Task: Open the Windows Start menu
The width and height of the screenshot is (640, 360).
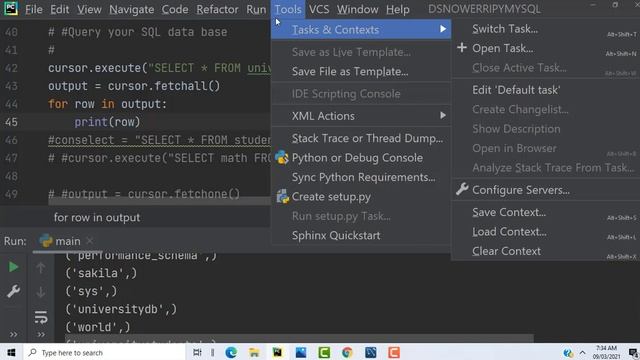Action: click(11, 352)
